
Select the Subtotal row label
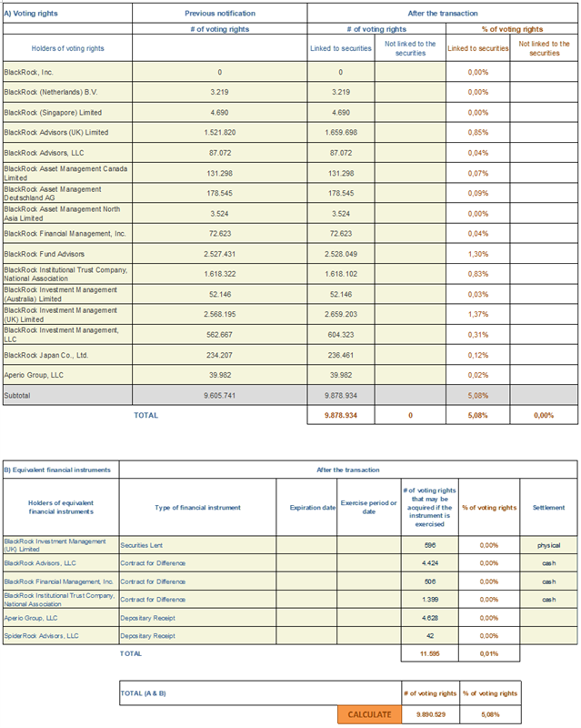point(68,396)
